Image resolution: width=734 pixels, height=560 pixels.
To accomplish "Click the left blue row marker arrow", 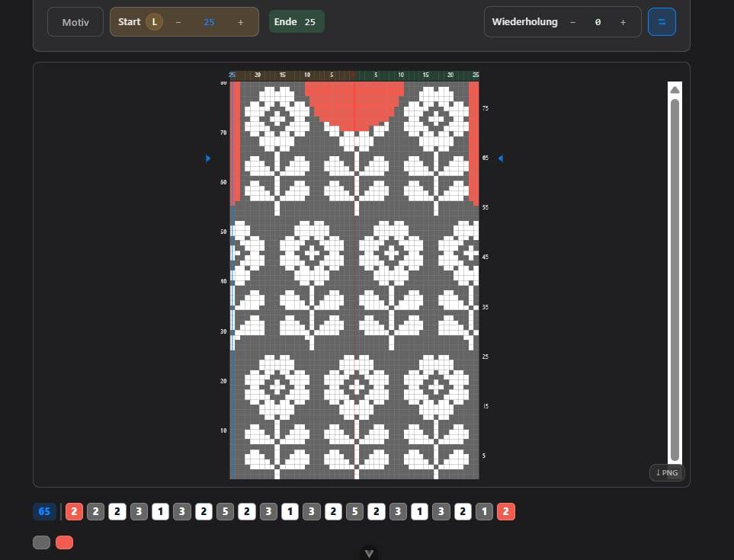I will pyautogui.click(x=208, y=158).
